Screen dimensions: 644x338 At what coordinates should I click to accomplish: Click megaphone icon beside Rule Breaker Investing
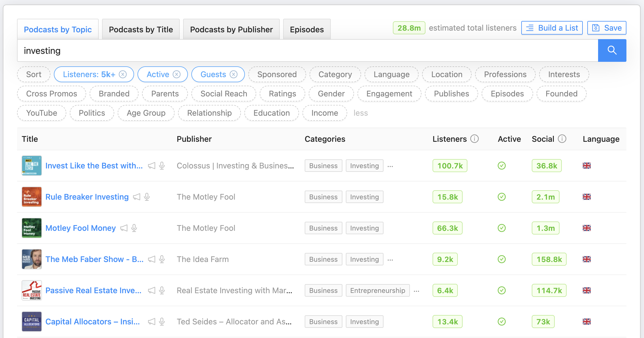(x=137, y=197)
